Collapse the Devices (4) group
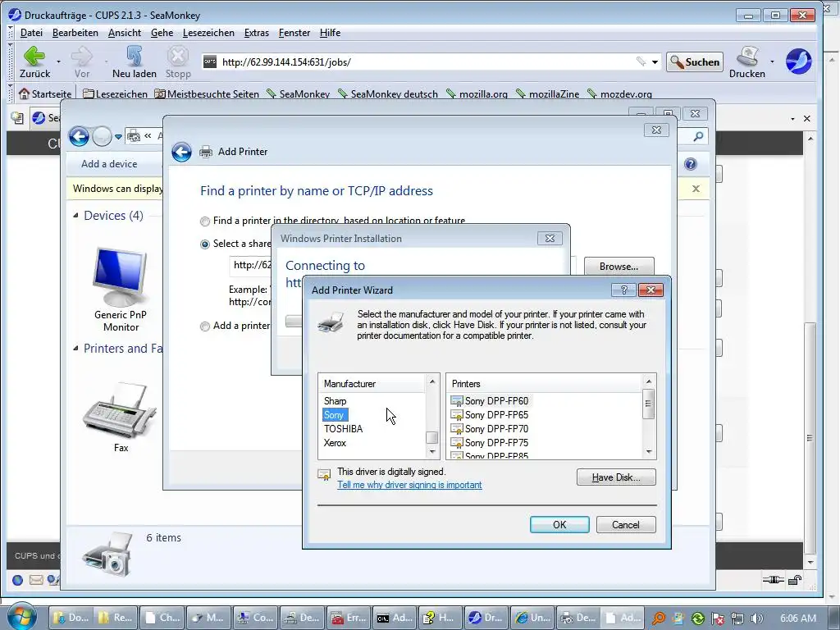The height and width of the screenshot is (630, 840). tap(75, 216)
